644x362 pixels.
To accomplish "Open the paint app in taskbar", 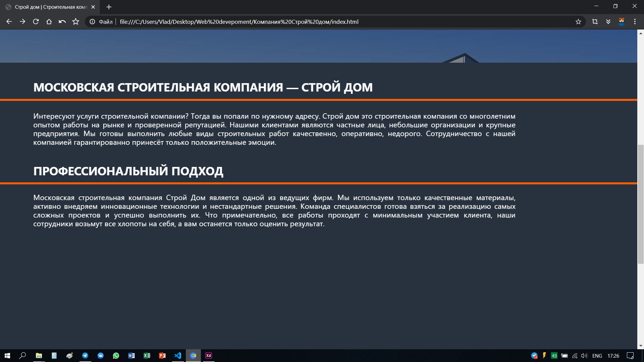I will [69, 356].
